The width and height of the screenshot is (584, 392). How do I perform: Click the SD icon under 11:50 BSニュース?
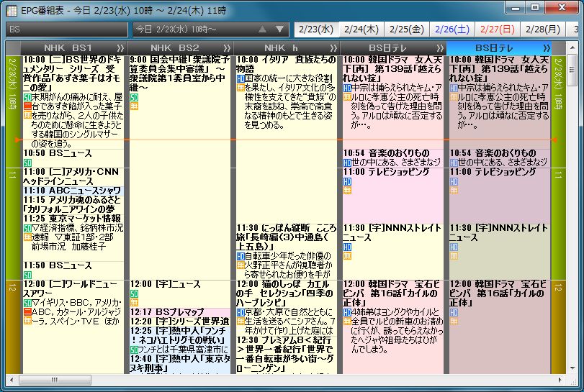click(x=27, y=275)
